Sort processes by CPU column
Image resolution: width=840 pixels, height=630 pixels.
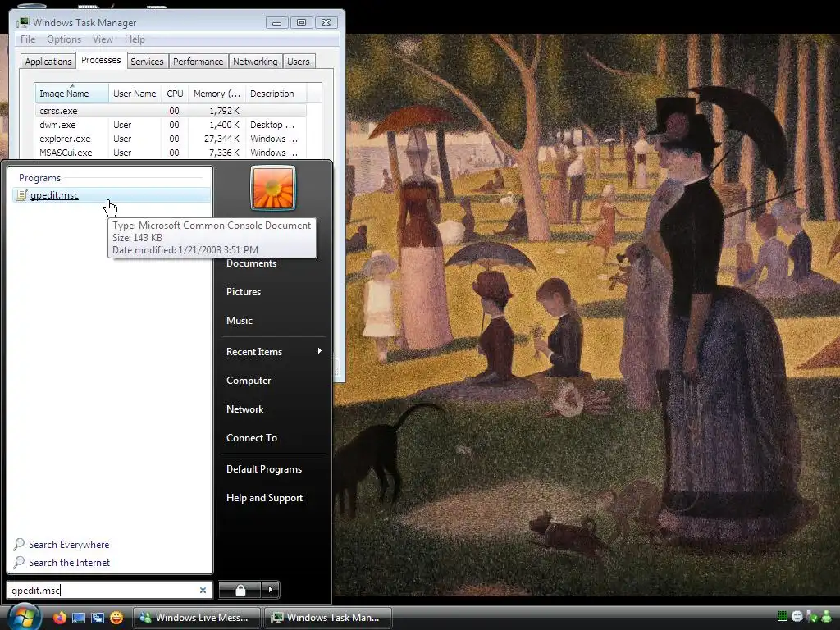click(175, 94)
